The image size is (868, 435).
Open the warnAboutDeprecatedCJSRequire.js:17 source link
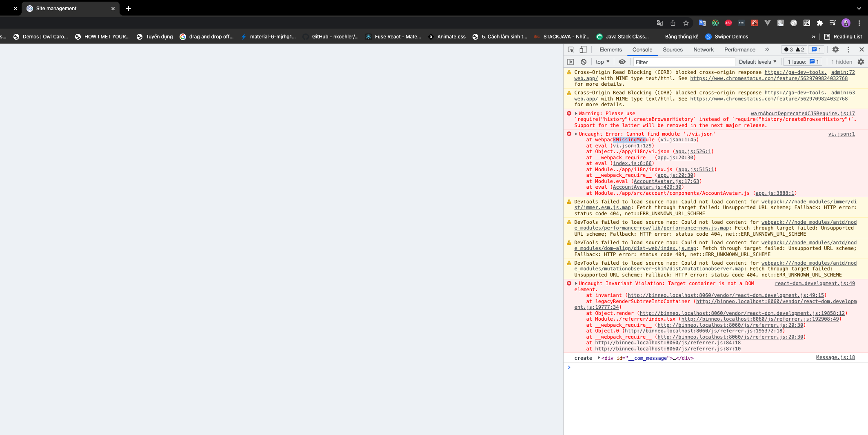click(x=802, y=114)
